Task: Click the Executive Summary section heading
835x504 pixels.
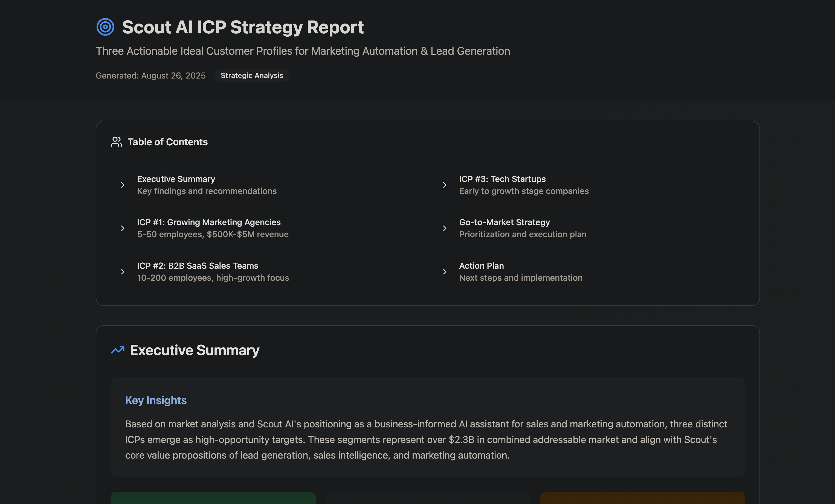Action: coord(195,350)
